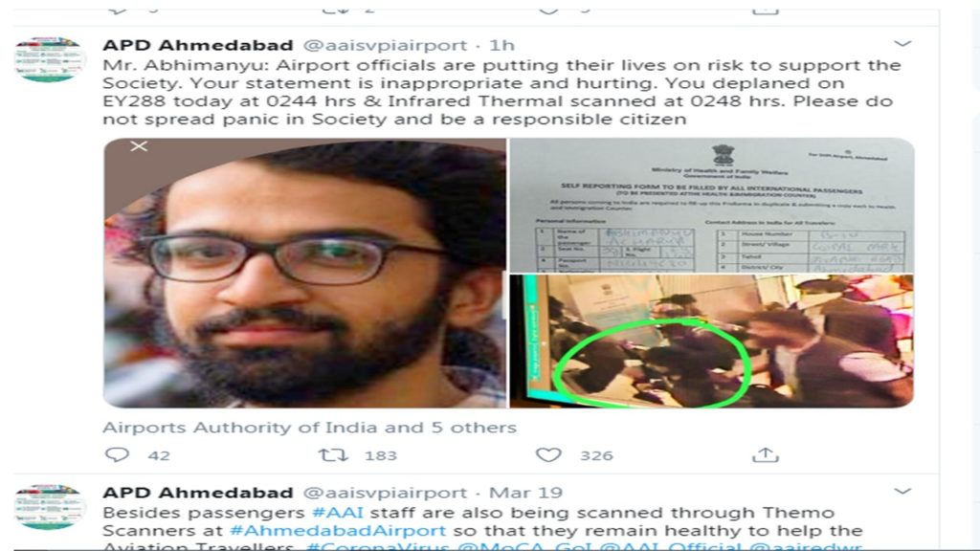Click APD Ahmedabad name on first tweet
Screen dimensions: 980x551
pos(198,46)
